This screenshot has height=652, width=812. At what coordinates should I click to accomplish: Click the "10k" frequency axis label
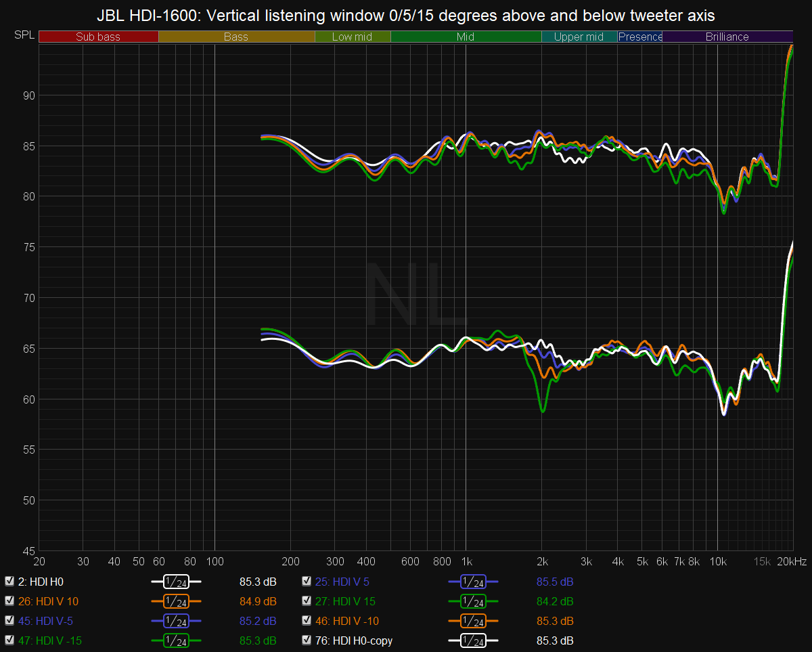coord(718,562)
